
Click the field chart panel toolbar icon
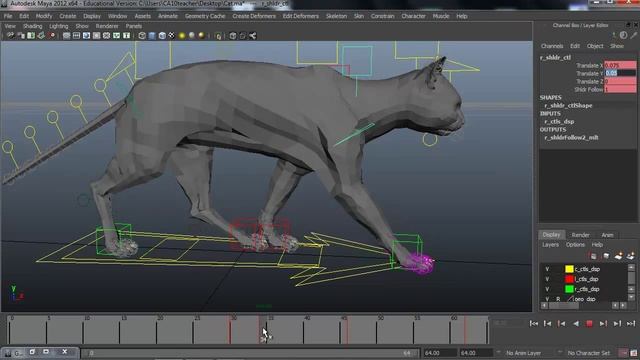coord(106,36)
